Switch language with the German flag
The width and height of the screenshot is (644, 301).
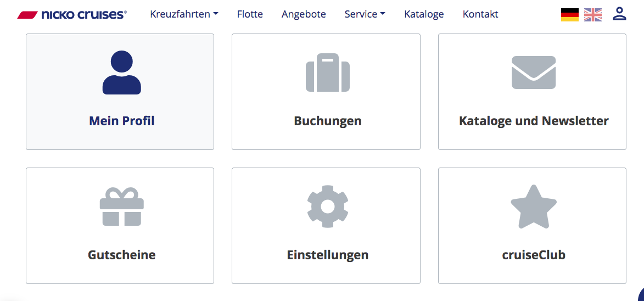click(569, 15)
